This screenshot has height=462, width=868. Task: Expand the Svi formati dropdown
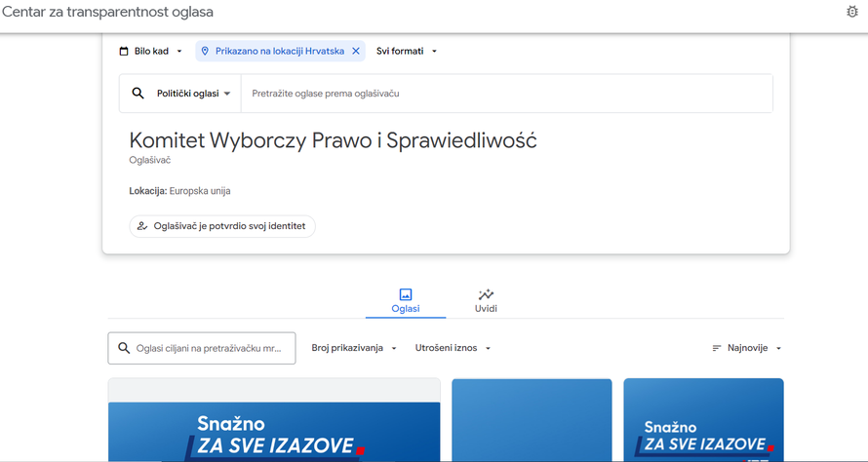(407, 51)
